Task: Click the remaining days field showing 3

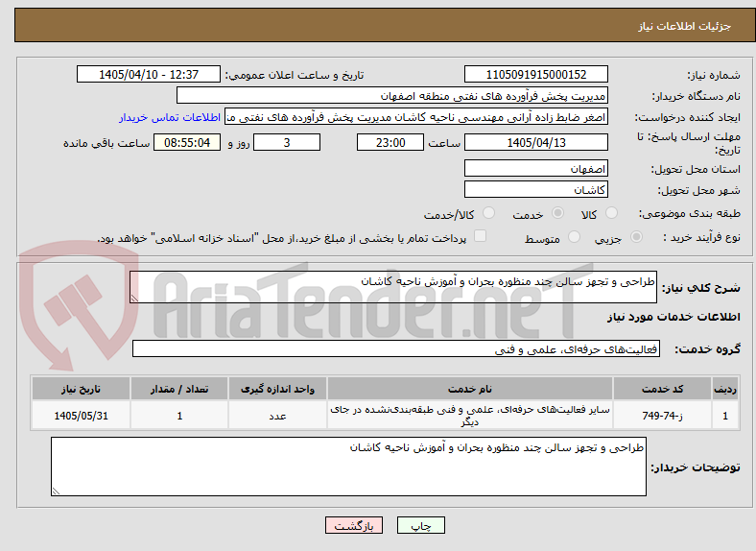Action: coord(287,142)
